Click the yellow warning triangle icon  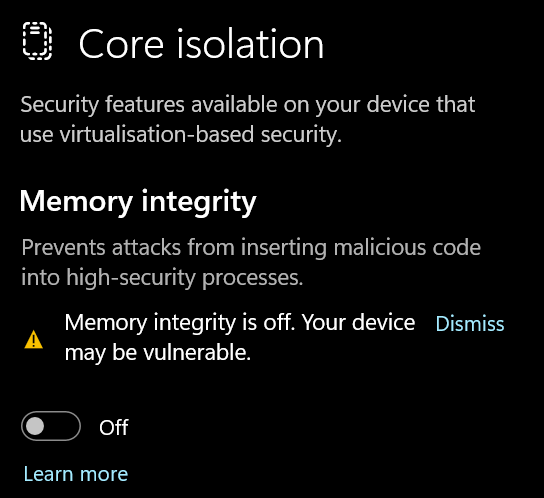pyautogui.click(x=34, y=339)
